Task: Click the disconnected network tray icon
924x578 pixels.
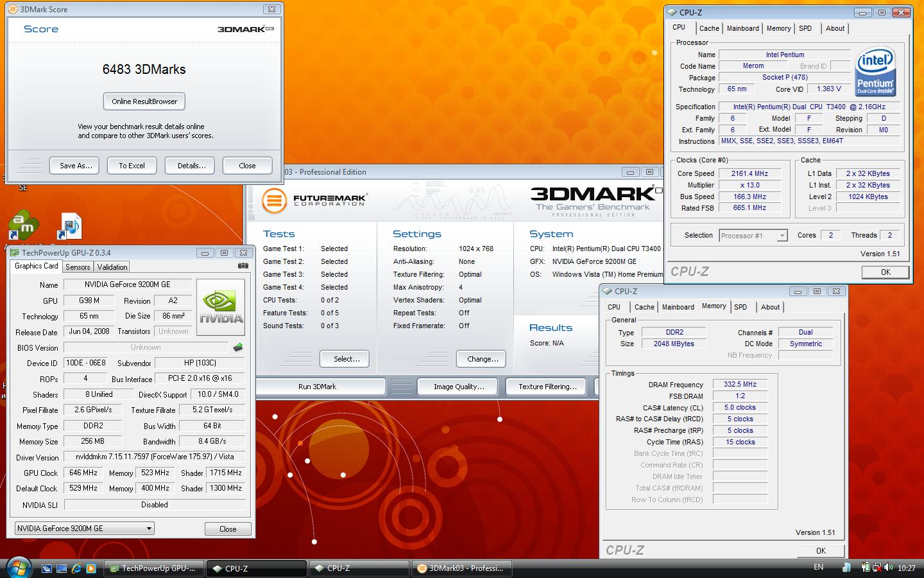Action: click(x=877, y=568)
